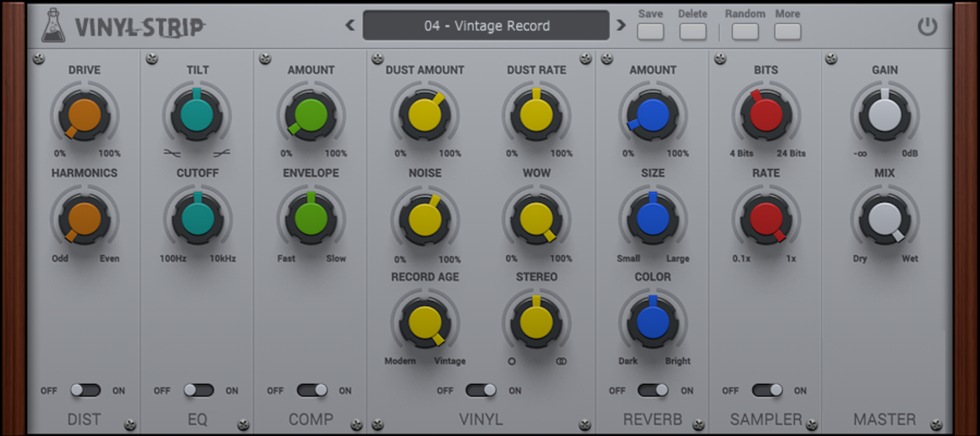Click the 'Large' label under SIZE
980x436 pixels.
[x=678, y=258]
